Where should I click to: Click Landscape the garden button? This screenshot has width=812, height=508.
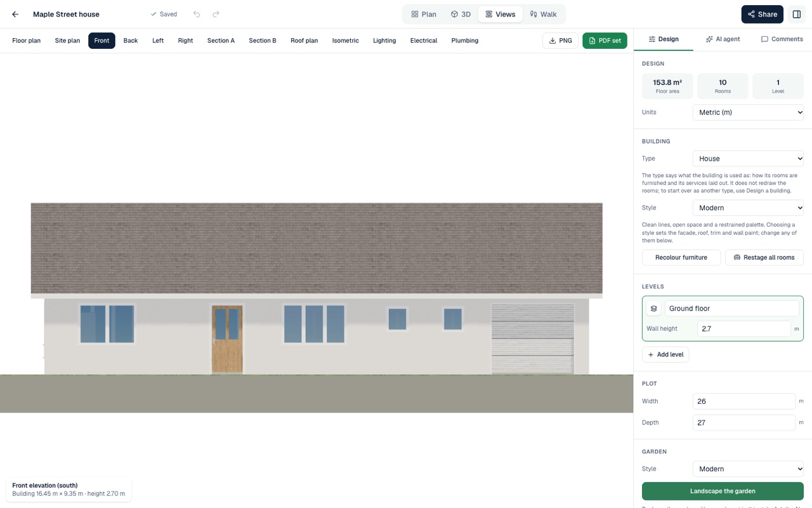(x=723, y=491)
